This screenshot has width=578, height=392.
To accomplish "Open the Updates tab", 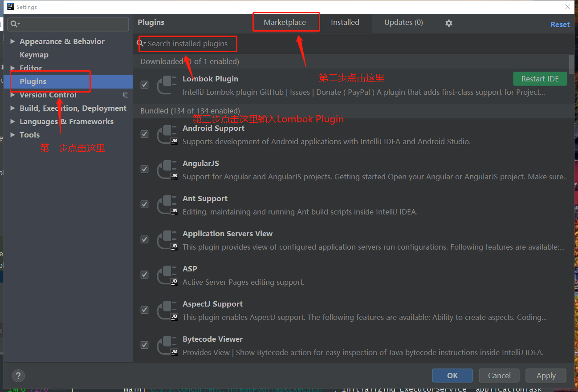I will pos(403,22).
